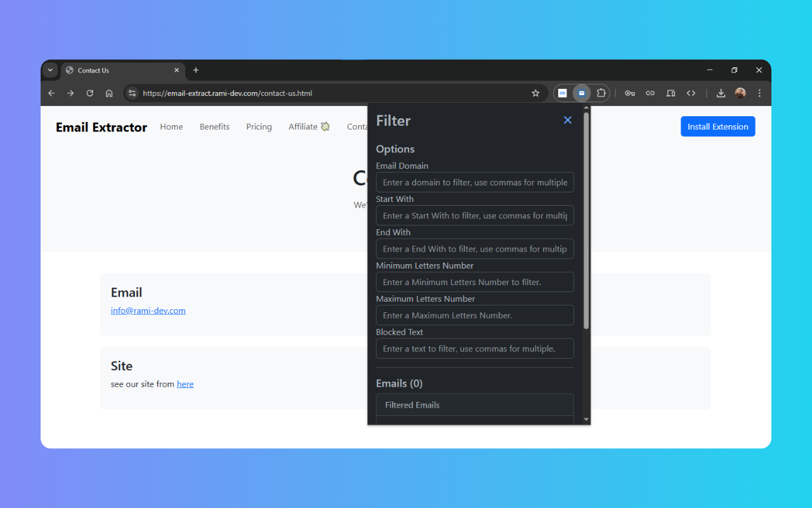Open the Pricing nav link

click(259, 127)
